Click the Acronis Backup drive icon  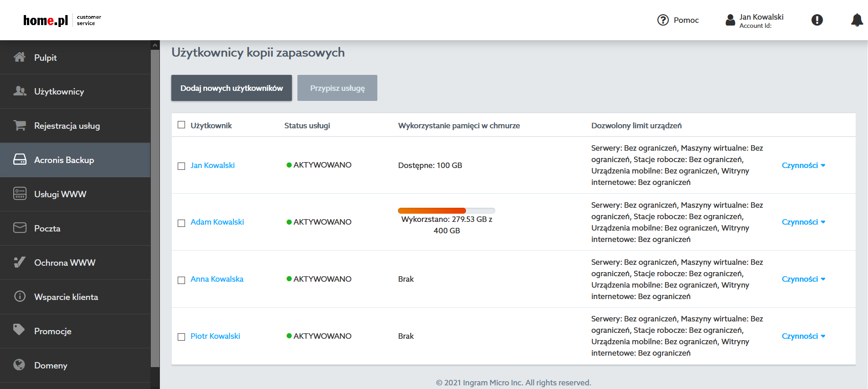tap(20, 159)
